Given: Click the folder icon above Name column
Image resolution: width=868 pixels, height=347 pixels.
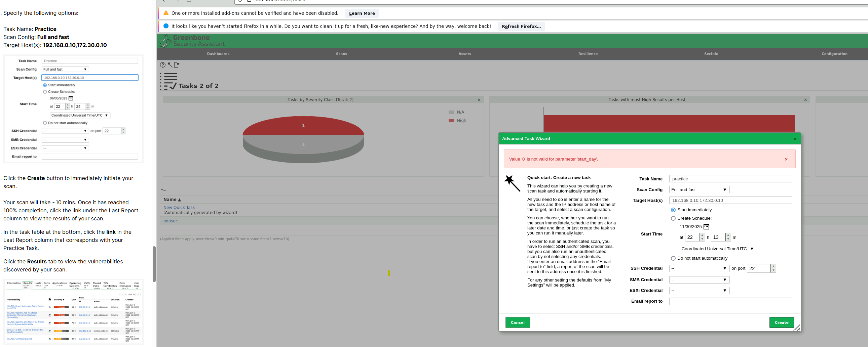Looking at the screenshot, I should [x=163, y=192].
